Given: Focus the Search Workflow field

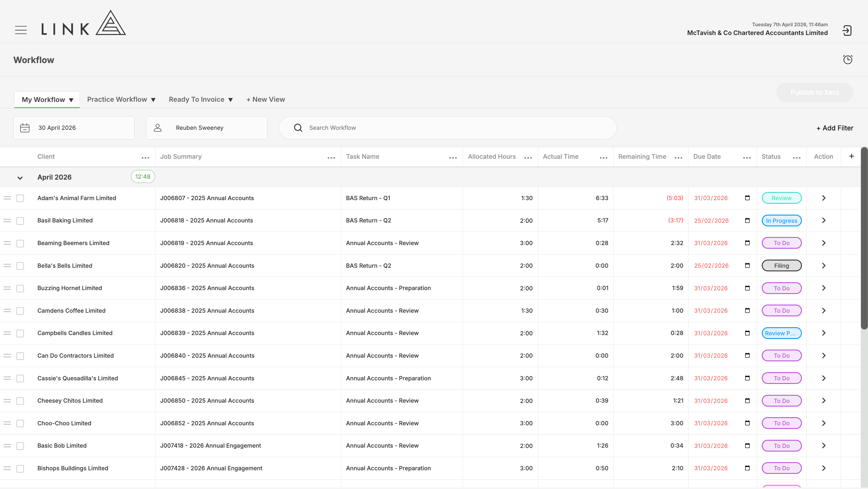Looking at the screenshot, I should point(448,128).
